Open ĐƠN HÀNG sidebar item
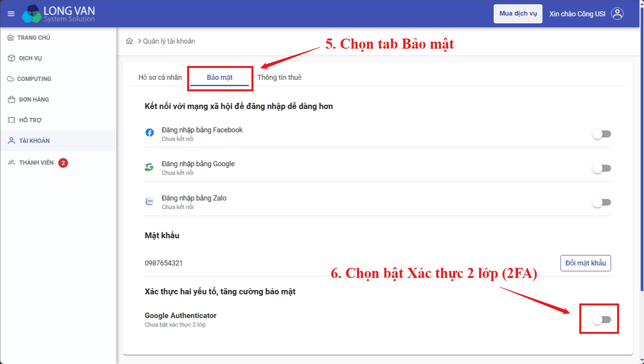644x364 pixels. click(x=58, y=99)
